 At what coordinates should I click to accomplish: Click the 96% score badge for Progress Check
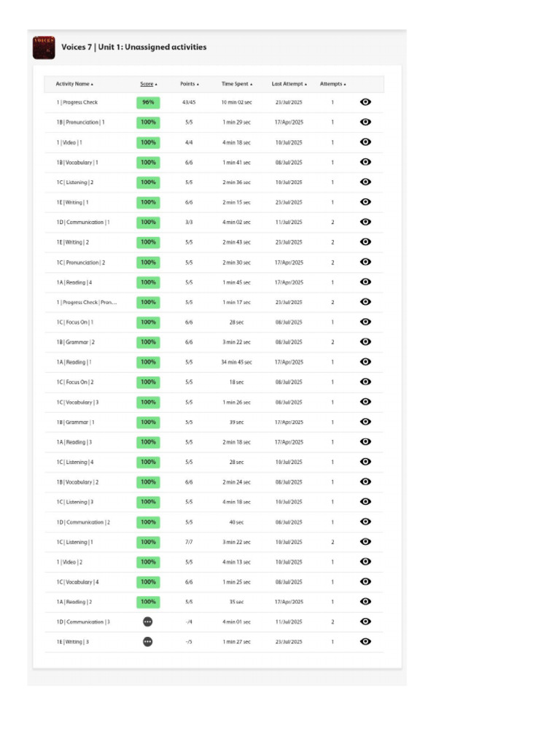pos(148,102)
